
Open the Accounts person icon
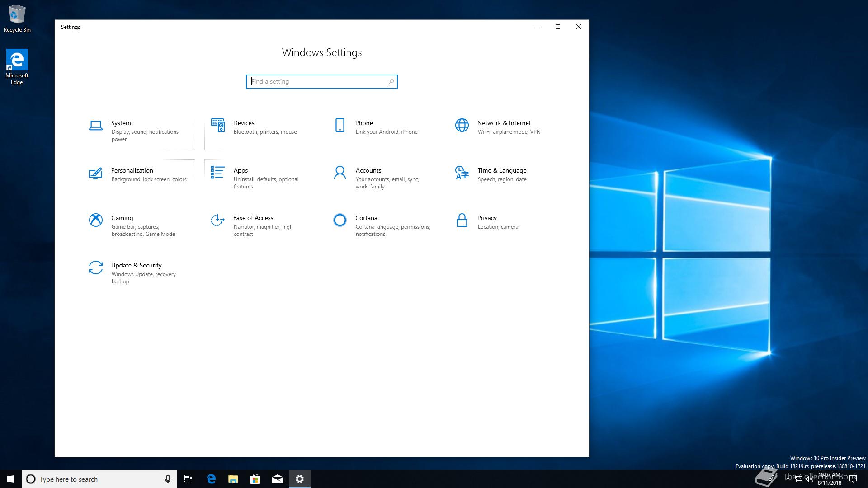(x=340, y=173)
